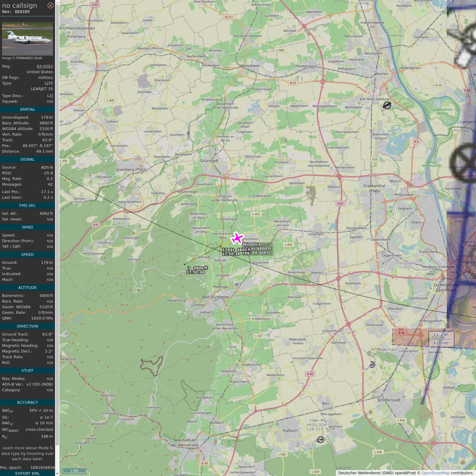Open registration 84-0083 link
Screen dimensions: 476x476
pyautogui.click(x=45, y=66)
